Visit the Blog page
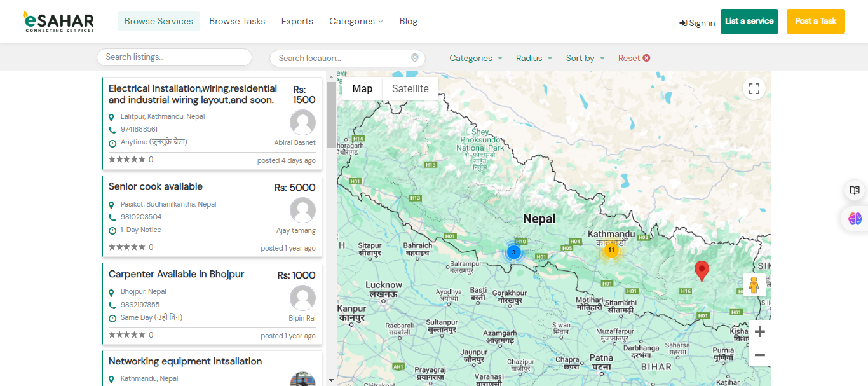 pos(409,21)
